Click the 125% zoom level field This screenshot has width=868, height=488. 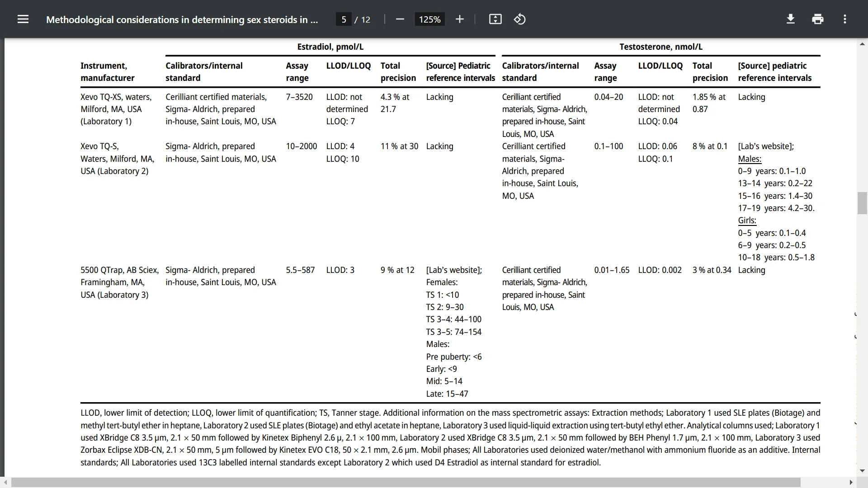[429, 19]
